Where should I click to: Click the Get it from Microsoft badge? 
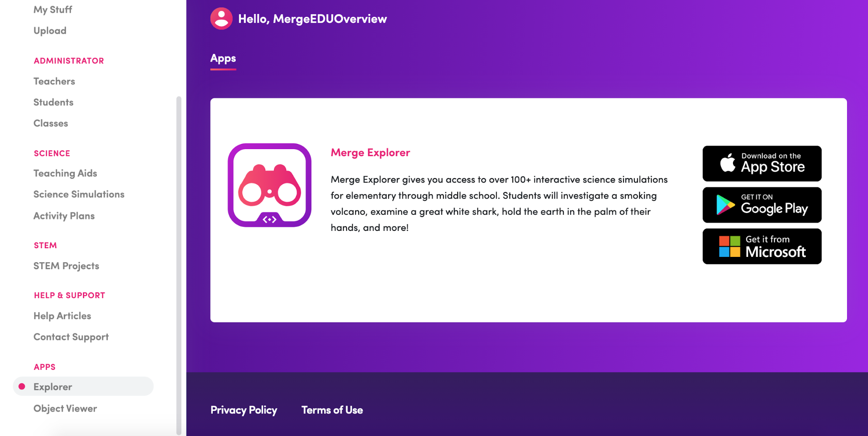click(762, 246)
